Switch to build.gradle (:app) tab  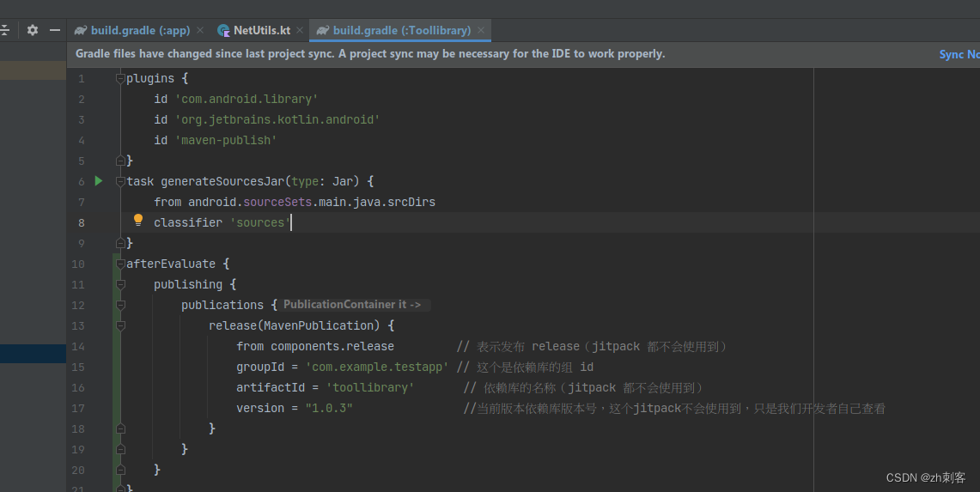140,30
